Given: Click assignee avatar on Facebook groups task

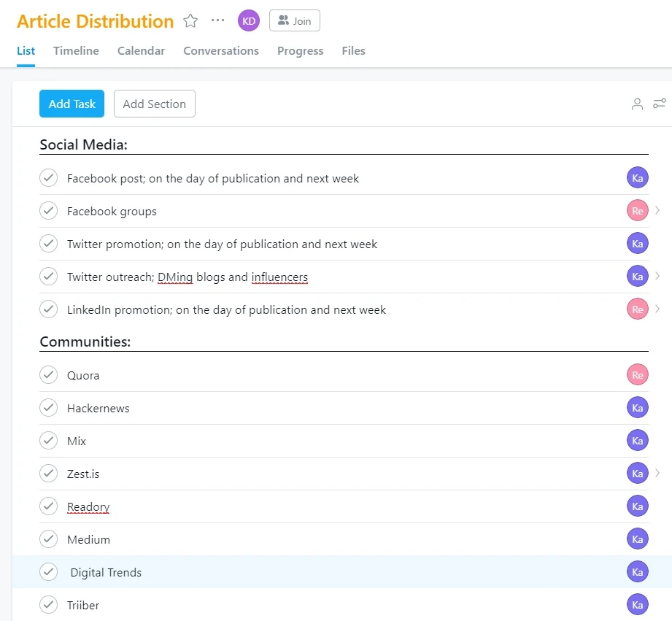Looking at the screenshot, I should (637, 211).
